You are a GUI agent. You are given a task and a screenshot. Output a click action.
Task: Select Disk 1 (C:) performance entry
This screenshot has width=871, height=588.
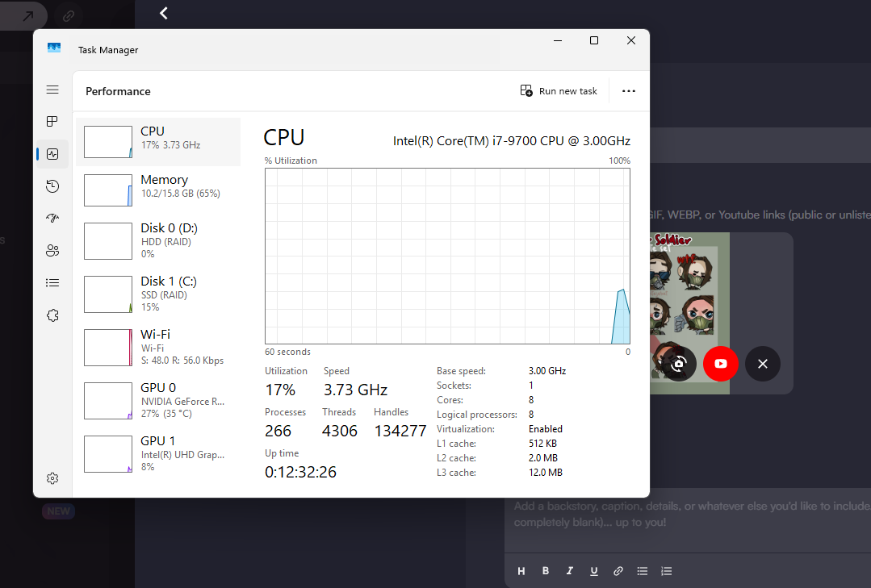coord(158,294)
